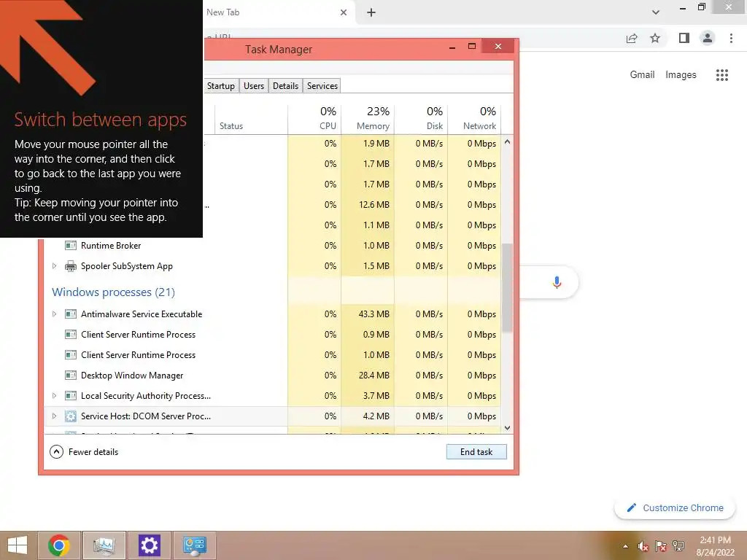Select Antimalware Service Executable process
Screen dimensions: 747x560
click(x=273, y=314)
